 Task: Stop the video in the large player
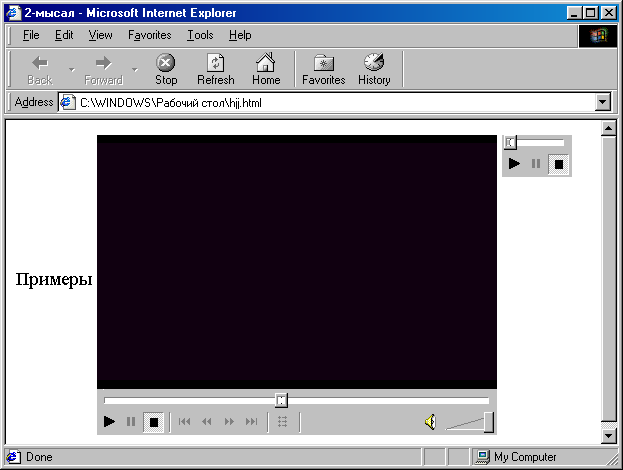153,422
